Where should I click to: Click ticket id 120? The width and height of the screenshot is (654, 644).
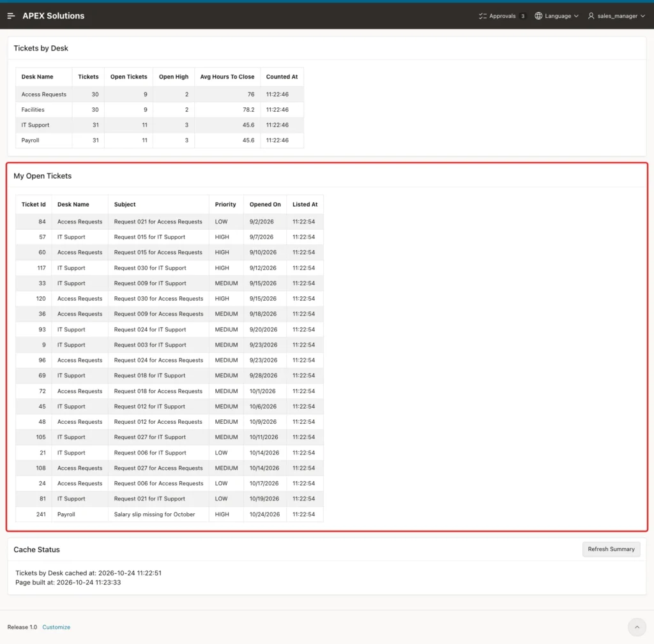click(41, 299)
